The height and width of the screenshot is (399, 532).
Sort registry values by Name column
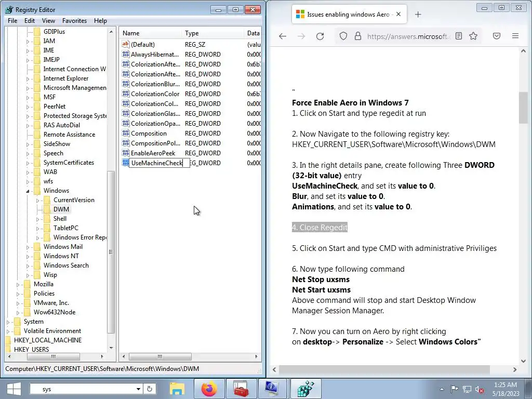(x=151, y=33)
